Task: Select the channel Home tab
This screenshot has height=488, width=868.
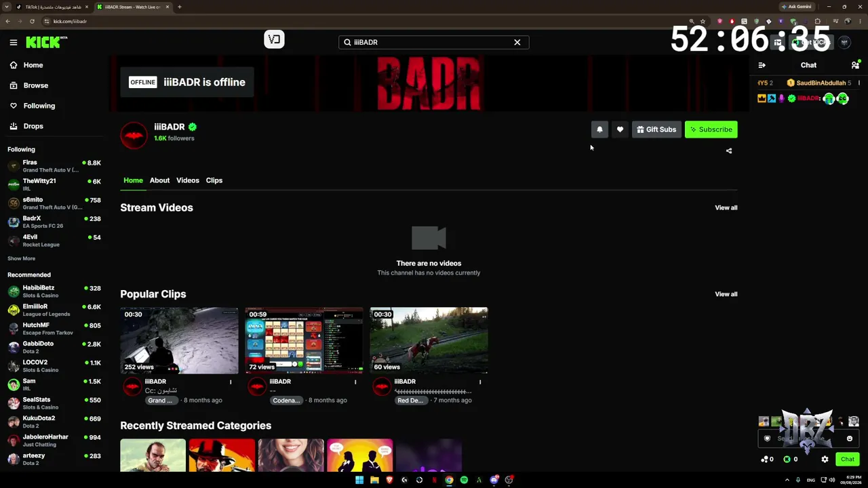Action: (133, 180)
